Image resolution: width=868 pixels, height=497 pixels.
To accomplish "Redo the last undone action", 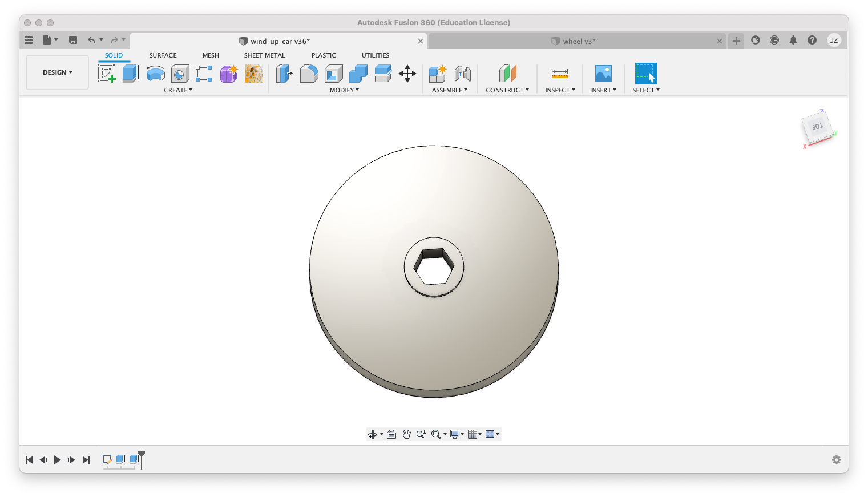I will click(x=114, y=40).
